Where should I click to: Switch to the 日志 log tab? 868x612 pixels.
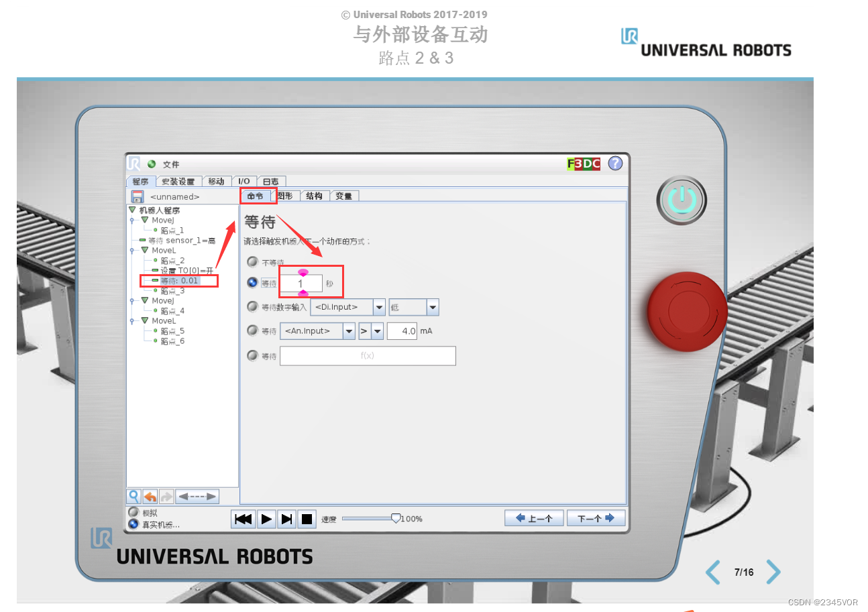point(271,182)
